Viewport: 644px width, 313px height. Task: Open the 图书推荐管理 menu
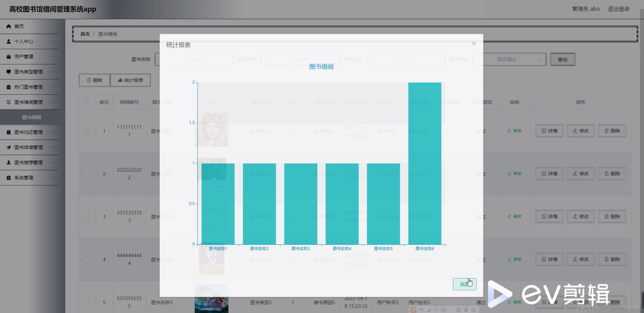click(x=28, y=162)
